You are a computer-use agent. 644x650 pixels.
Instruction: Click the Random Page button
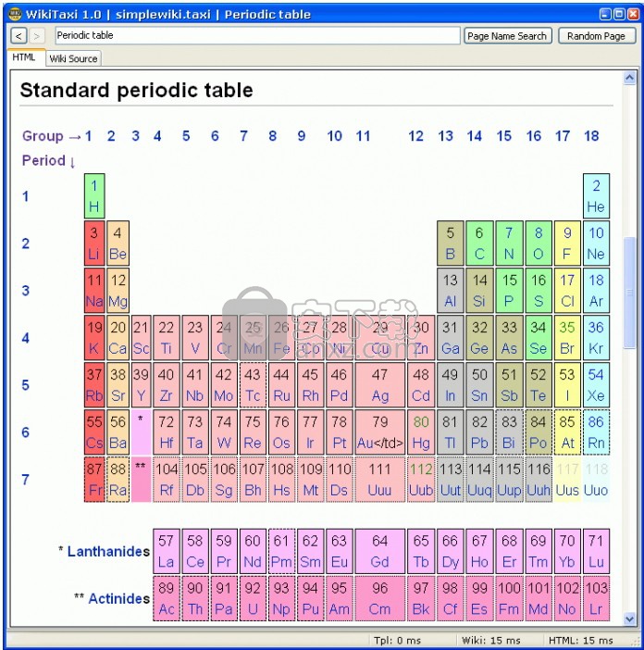[x=596, y=36]
